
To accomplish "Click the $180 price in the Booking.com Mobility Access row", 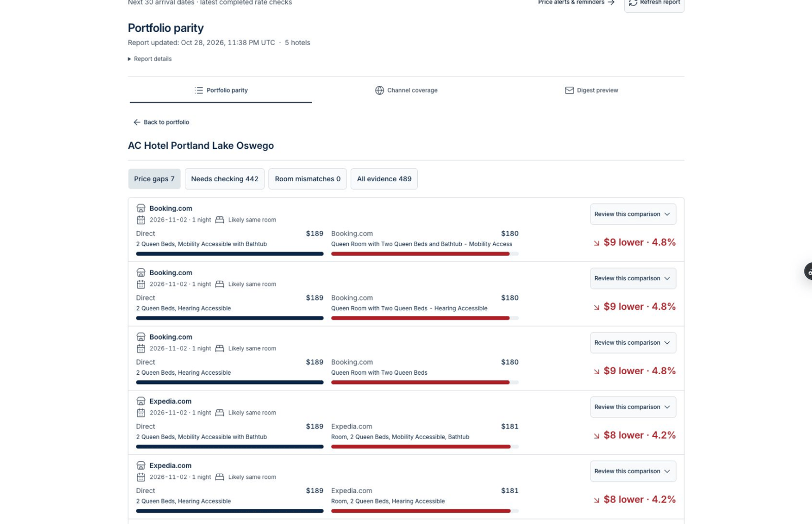I will pos(510,234).
